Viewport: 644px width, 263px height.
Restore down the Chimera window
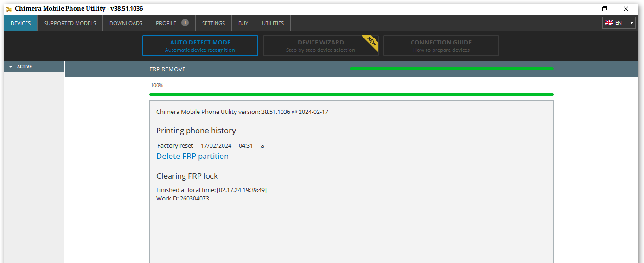[x=605, y=9]
